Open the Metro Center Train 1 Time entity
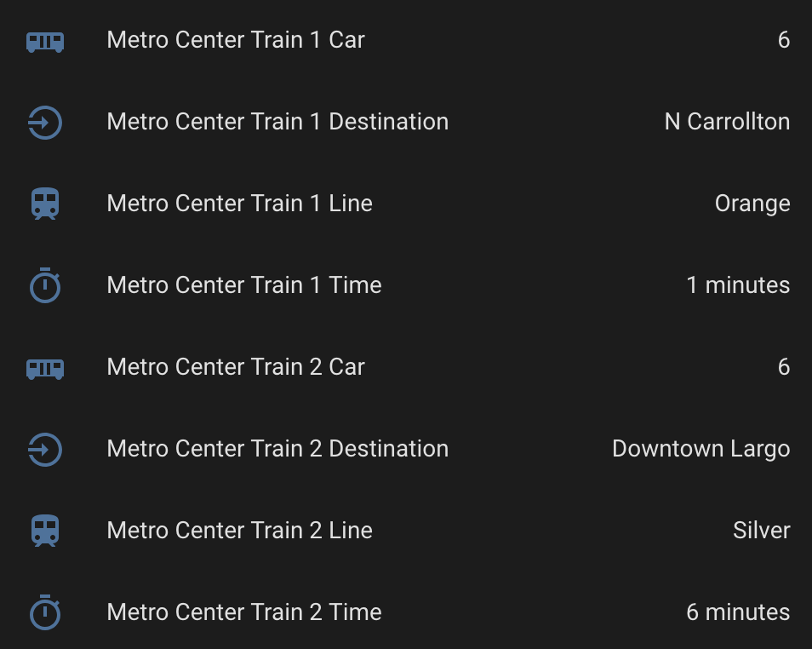This screenshot has height=649, width=812. click(x=243, y=285)
